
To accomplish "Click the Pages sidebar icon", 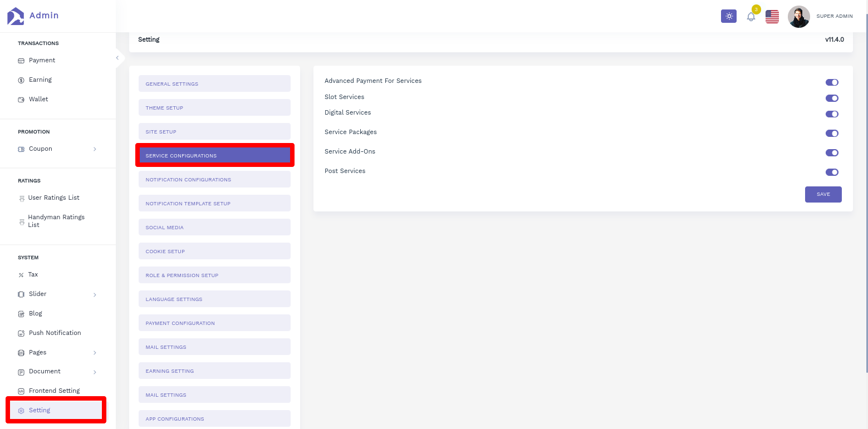I will (21, 353).
